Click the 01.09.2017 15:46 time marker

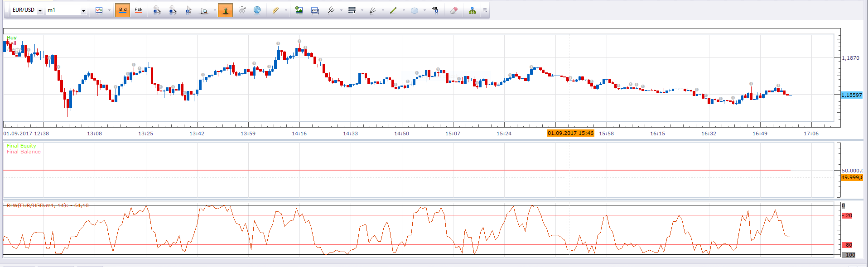click(570, 133)
